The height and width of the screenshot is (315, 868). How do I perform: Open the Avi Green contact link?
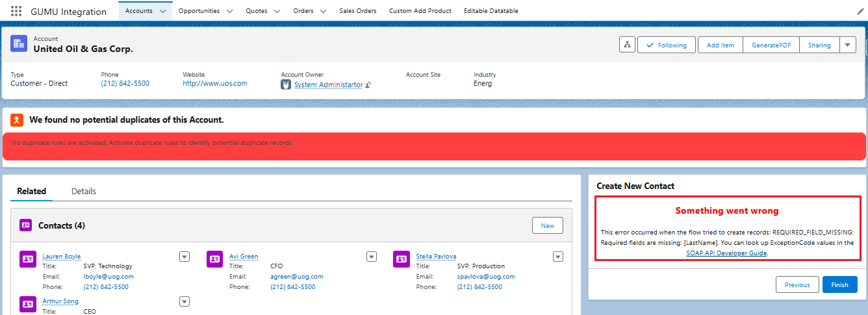[x=244, y=257]
